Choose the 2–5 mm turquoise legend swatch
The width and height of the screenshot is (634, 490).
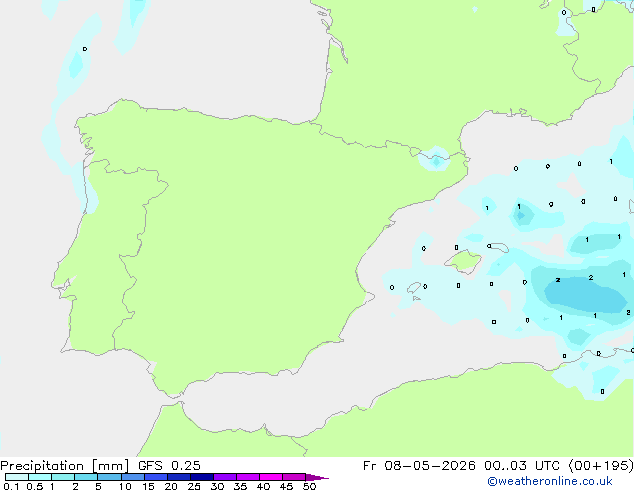[x=86, y=477]
